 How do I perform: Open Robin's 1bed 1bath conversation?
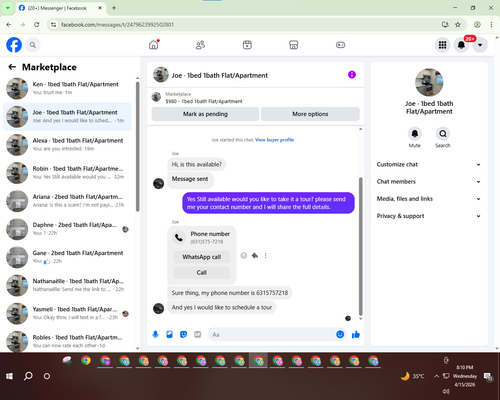67,173
